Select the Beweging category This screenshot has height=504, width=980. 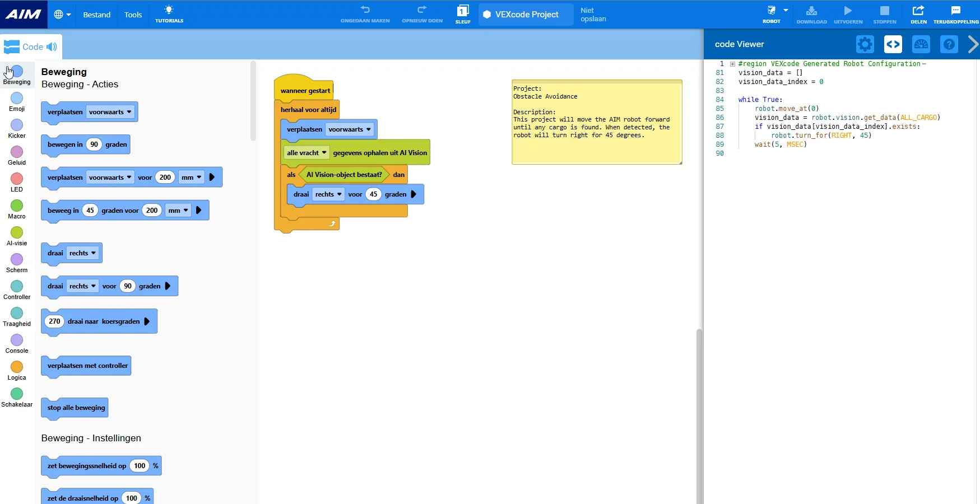coord(17,75)
